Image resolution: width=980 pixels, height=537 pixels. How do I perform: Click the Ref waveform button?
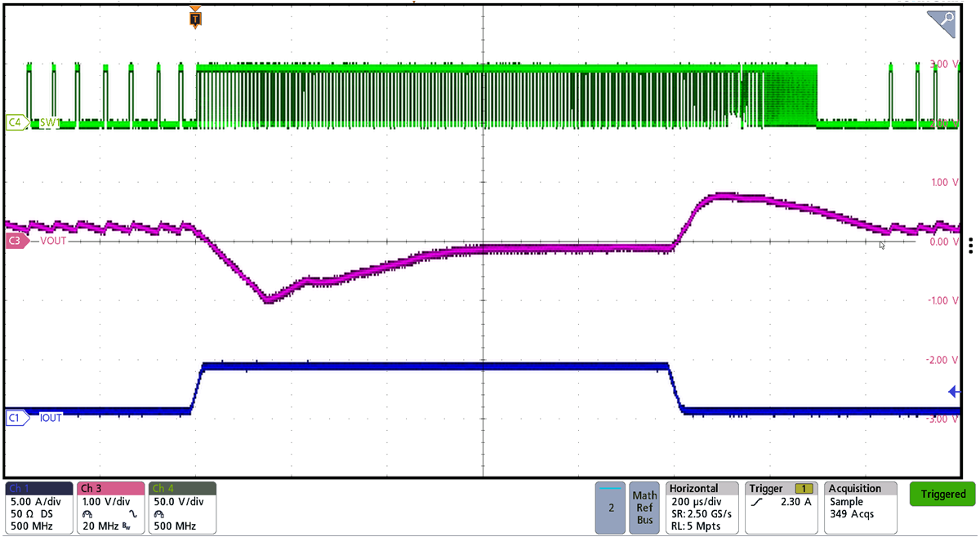coord(644,508)
